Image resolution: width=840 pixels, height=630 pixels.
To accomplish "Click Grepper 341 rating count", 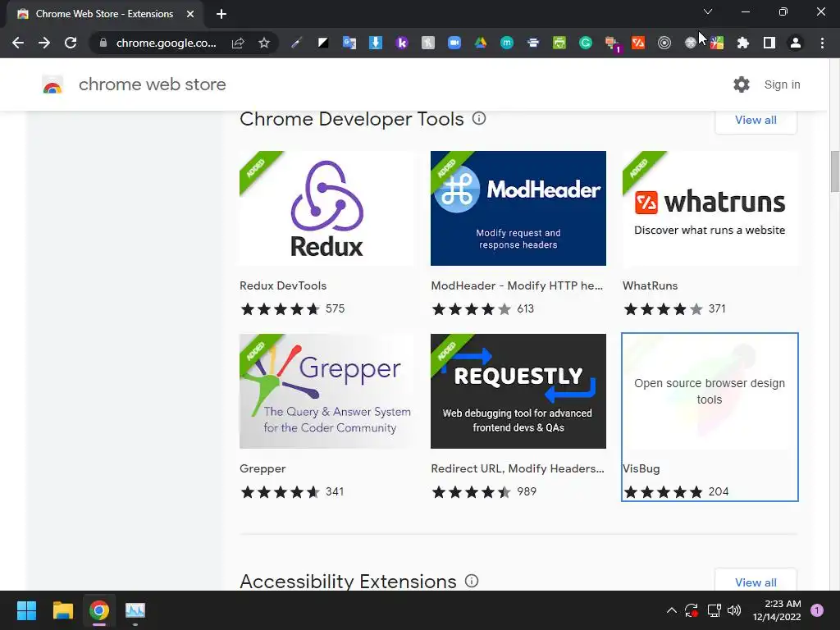I will coord(335,492).
